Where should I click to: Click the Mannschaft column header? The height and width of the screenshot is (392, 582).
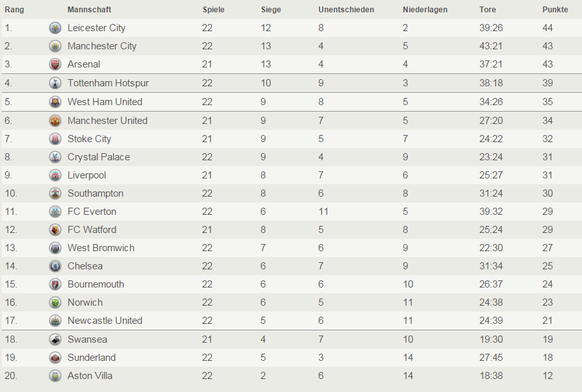coord(89,10)
